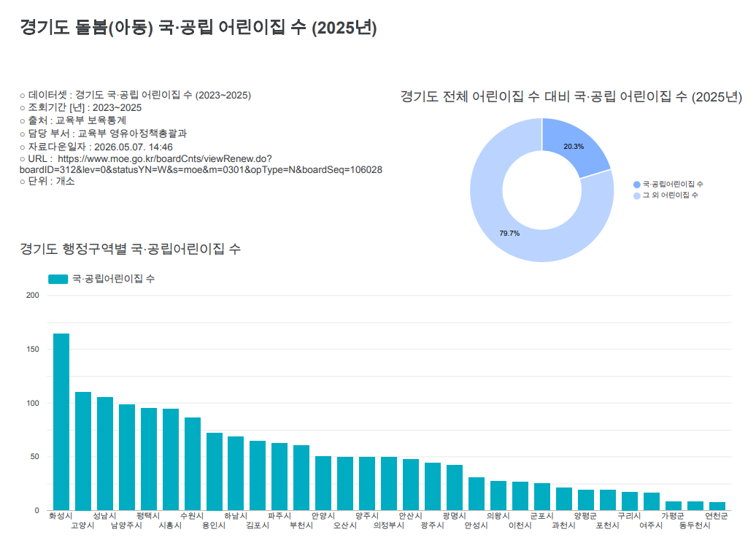756x551 pixels.
Task: Select the 안양시 bar
Action: [x=323, y=484]
